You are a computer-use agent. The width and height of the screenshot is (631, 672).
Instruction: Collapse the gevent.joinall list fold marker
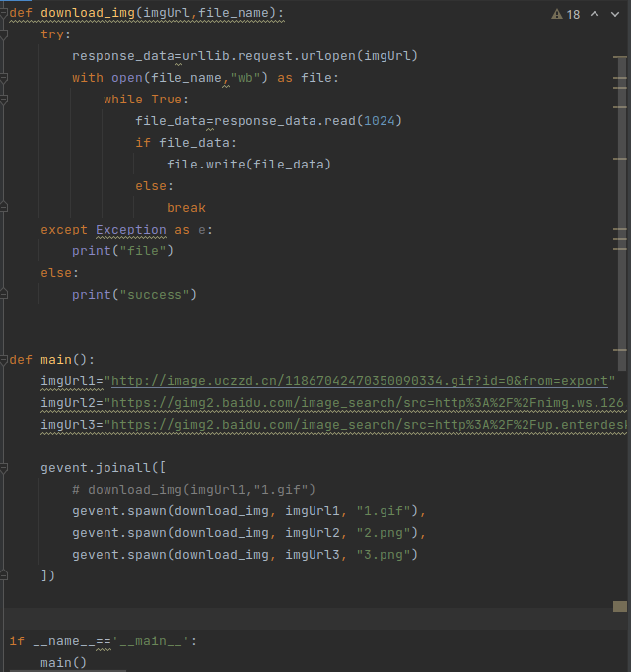click(x=3, y=468)
